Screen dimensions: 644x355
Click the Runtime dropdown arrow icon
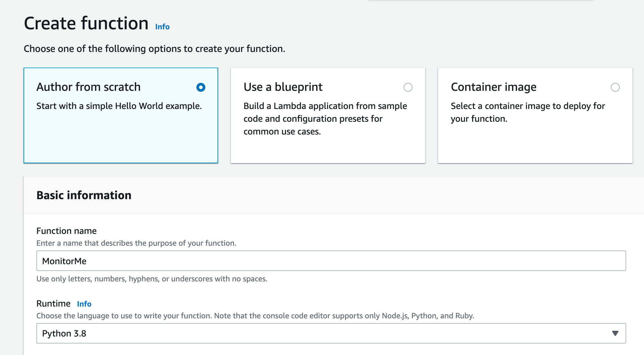click(615, 333)
